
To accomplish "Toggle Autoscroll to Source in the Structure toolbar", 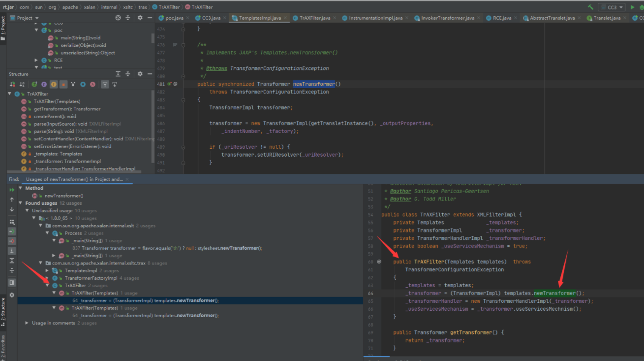I will (105, 84).
